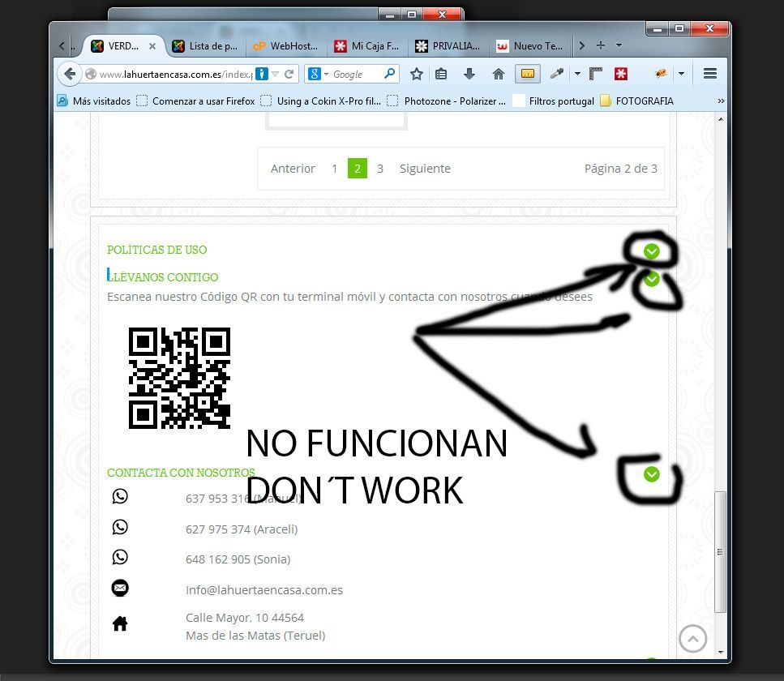This screenshot has height=681, width=784.
Task: Open the Google search engine dropdown
Action: click(x=326, y=74)
